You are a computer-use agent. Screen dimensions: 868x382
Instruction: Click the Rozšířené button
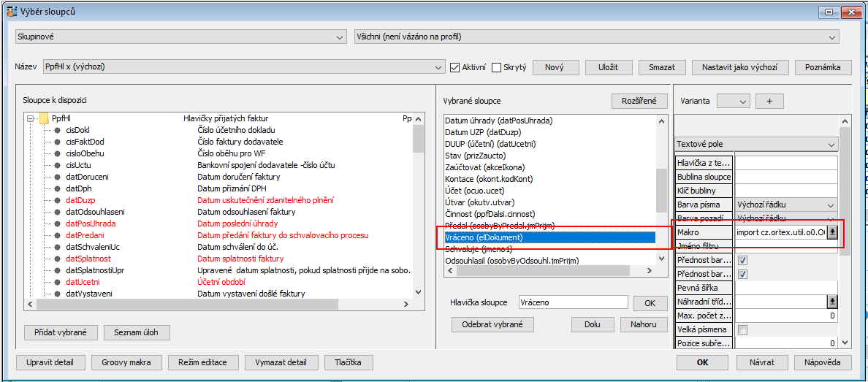point(639,101)
